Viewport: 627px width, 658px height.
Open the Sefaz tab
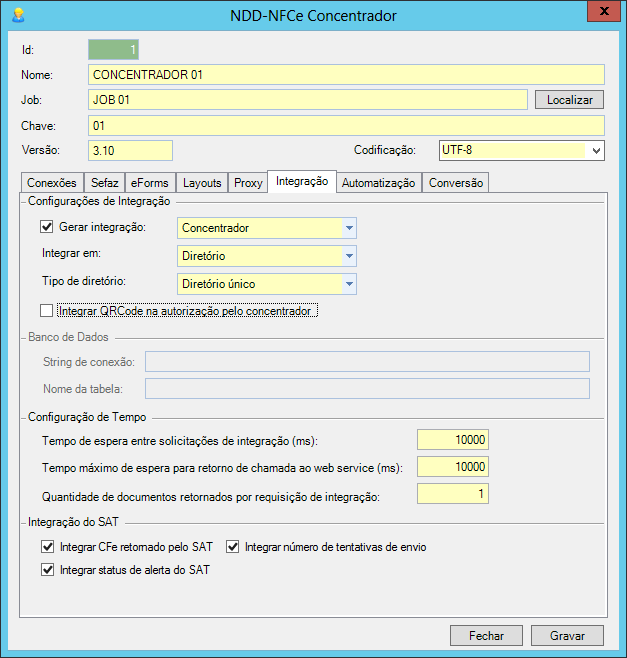pyautogui.click(x=105, y=183)
